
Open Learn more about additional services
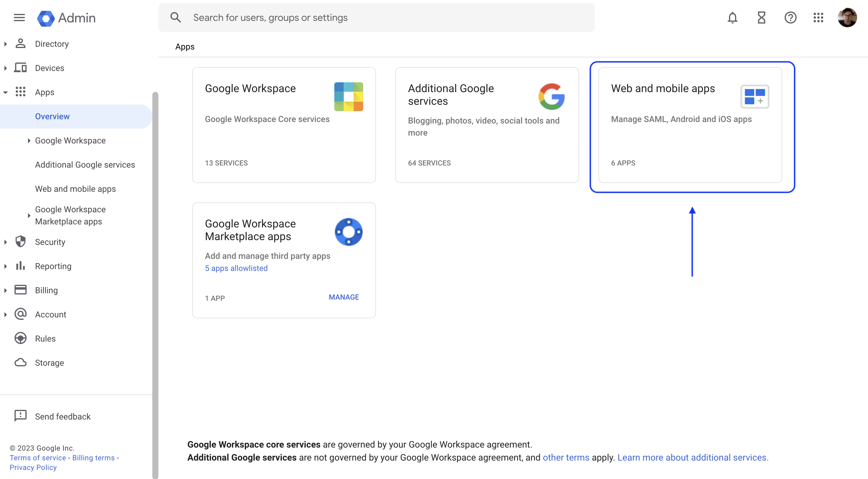pos(693,458)
